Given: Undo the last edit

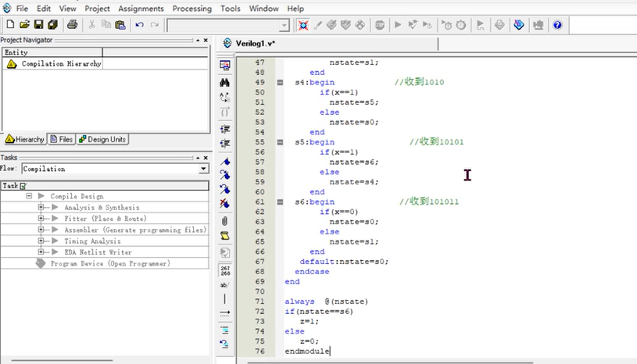Looking at the screenshot, I should 140,25.
